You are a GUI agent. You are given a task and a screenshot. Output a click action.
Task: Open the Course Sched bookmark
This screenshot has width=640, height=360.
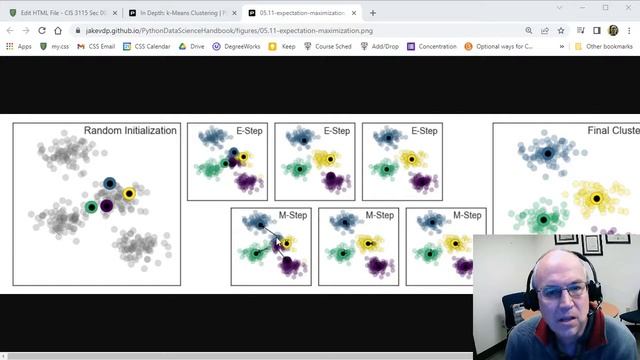click(328, 47)
